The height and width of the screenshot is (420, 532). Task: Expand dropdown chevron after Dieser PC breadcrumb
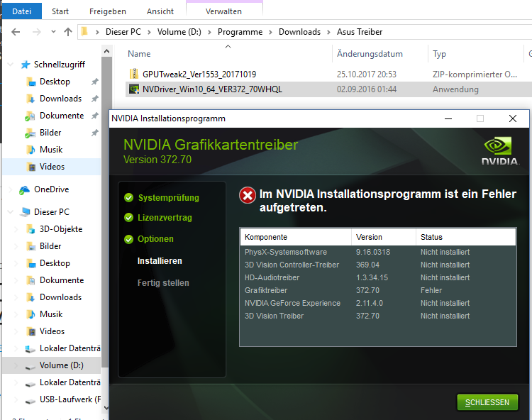pos(149,32)
